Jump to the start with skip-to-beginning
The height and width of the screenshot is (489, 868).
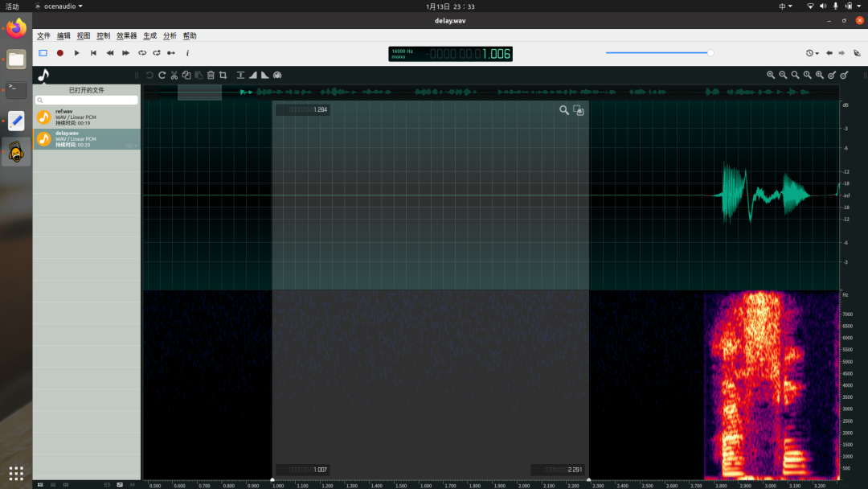point(93,53)
